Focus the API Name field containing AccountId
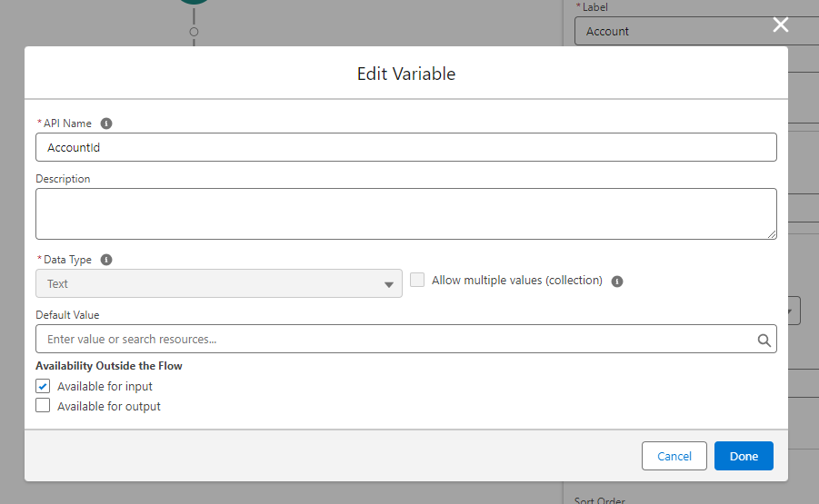819x504 pixels. [x=405, y=147]
